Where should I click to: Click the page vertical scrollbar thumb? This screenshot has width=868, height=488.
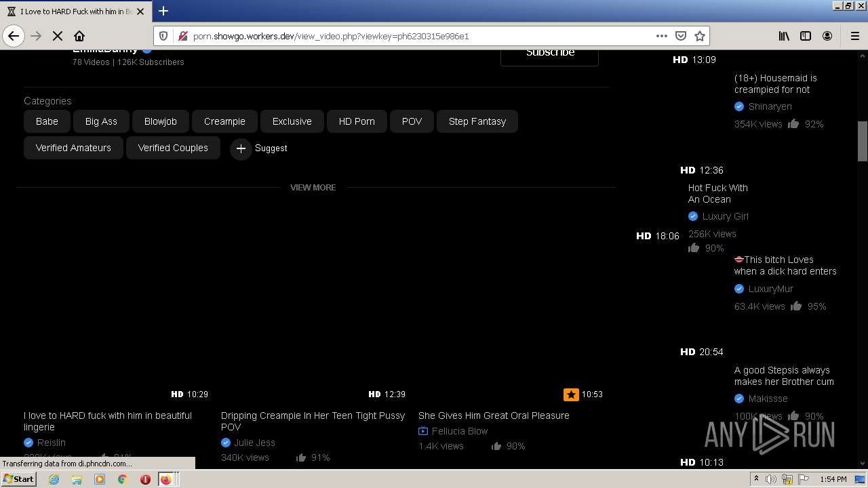862,142
